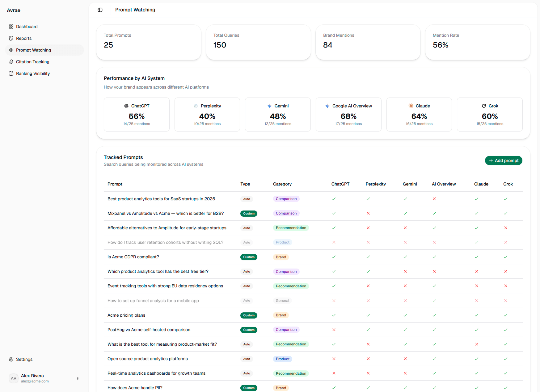Click the Grok column header
This screenshot has height=392, width=540.
click(x=508, y=184)
